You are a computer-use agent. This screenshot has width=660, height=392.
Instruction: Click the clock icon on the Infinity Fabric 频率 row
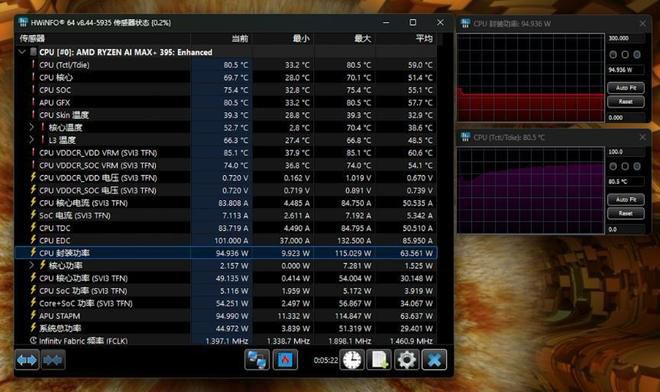33,340
